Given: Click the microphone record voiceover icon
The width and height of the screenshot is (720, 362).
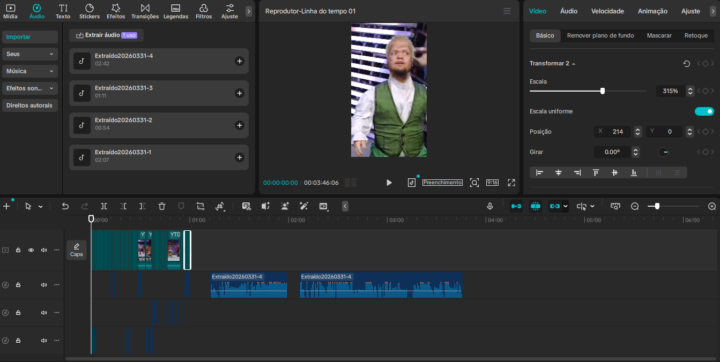Looking at the screenshot, I should 490,206.
